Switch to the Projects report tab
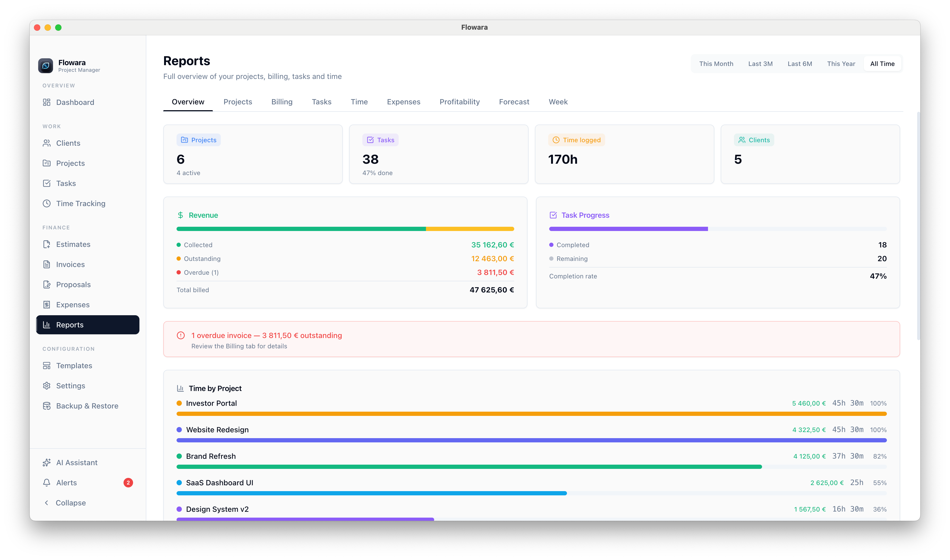 (238, 102)
